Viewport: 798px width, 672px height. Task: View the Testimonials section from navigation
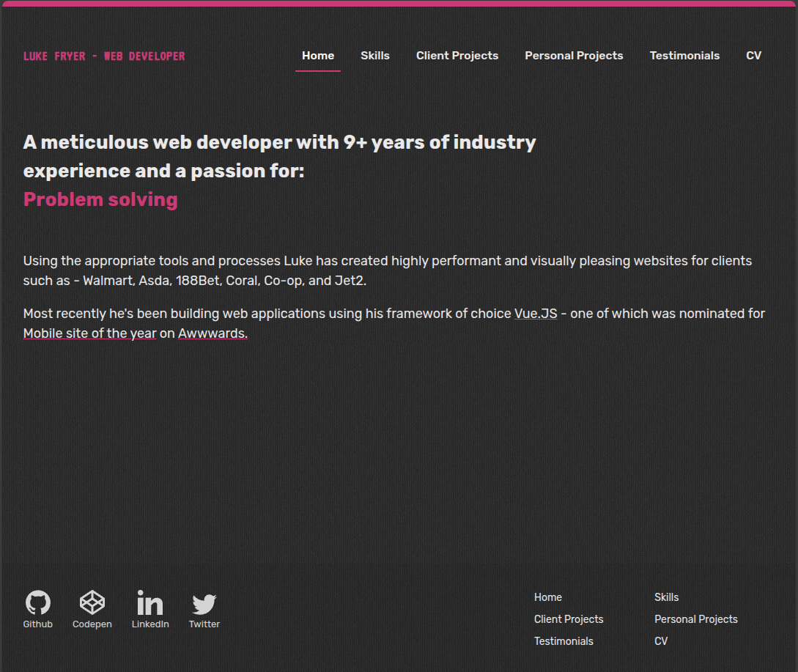pos(684,55)
